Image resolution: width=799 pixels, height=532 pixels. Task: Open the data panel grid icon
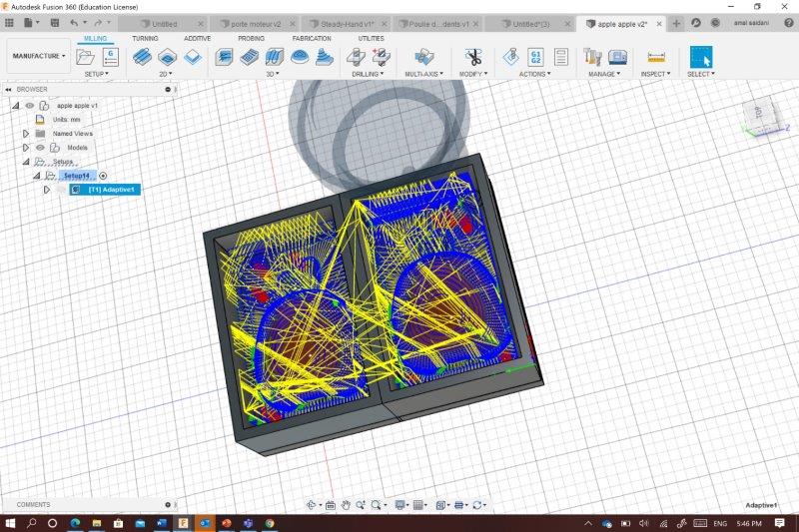pos(9,23)
